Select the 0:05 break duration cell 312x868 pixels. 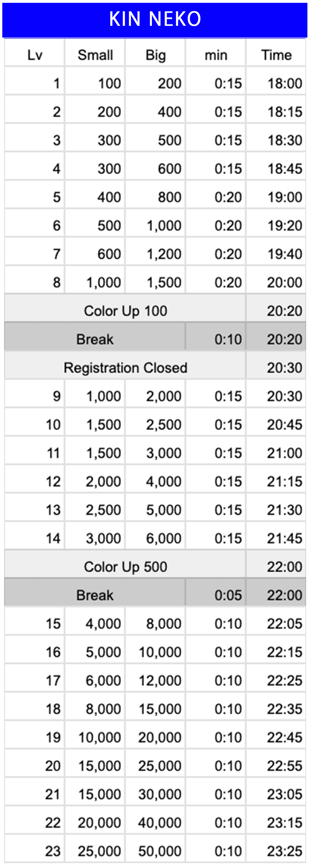[x=228, y=595]
